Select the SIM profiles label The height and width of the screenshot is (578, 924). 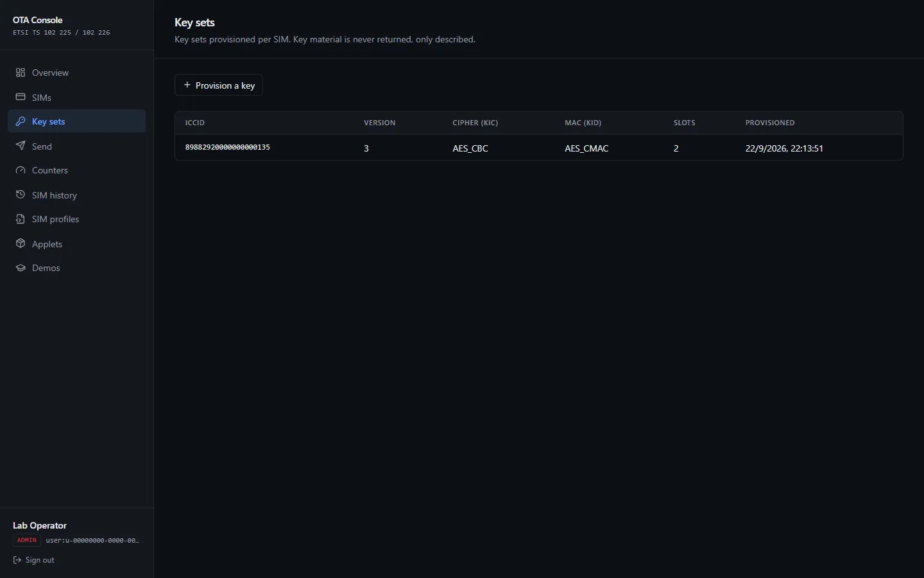[x=56, y=219]
